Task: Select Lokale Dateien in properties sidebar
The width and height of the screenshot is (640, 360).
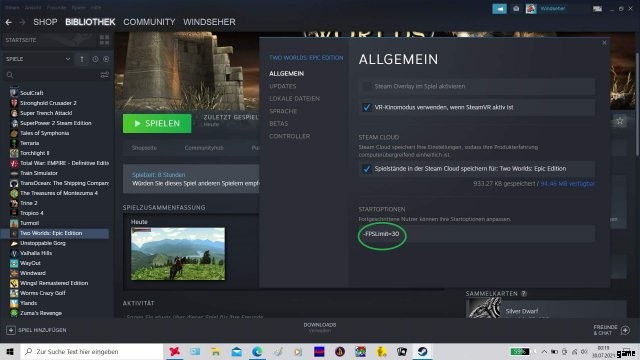Action: [x=294, y=98]
